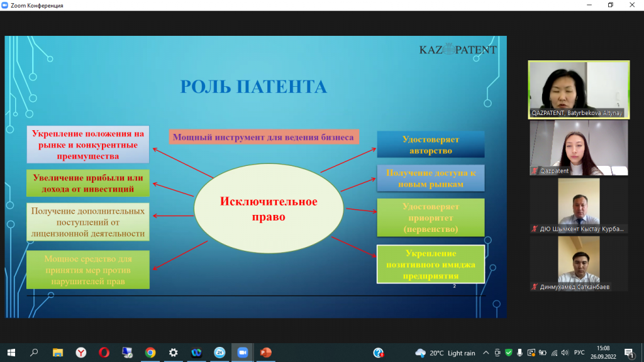The image size is (644, 362).
Task: Open the 20°C Light rain weather widget
Action: click(x=445, y=353)
